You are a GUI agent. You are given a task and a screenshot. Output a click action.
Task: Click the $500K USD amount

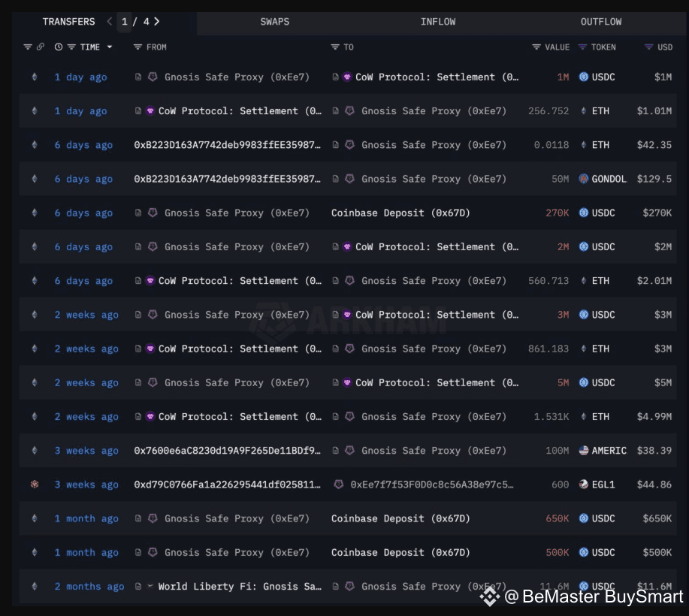657,553
